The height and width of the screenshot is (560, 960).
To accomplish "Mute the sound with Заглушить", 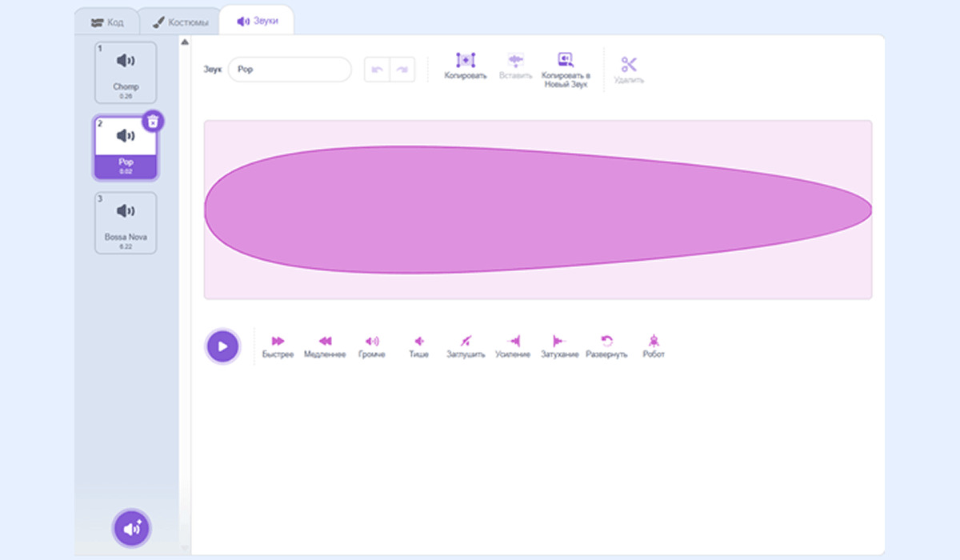I will coord(466,342).
